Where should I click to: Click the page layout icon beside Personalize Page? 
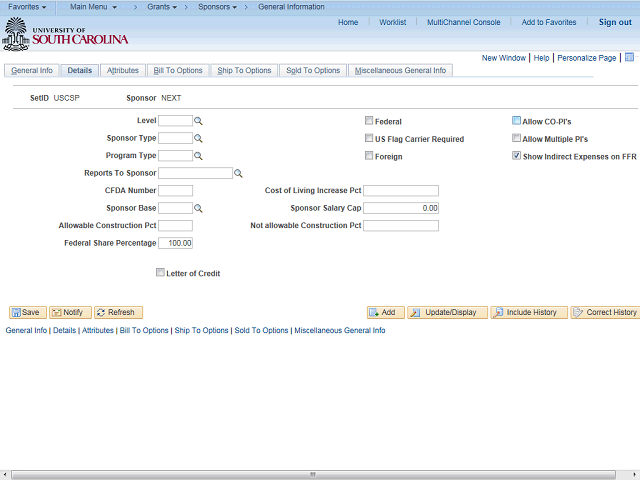tap(629, 57)
